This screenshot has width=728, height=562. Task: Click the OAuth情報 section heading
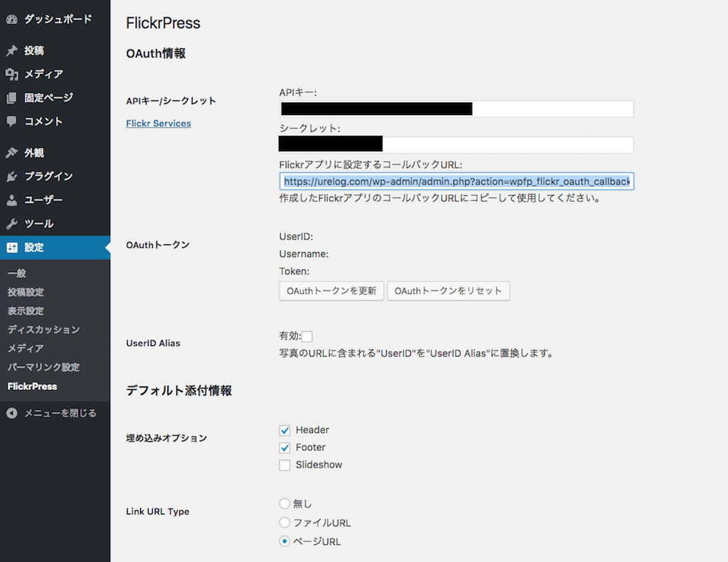pyautogui.click(x=156, y=54)
